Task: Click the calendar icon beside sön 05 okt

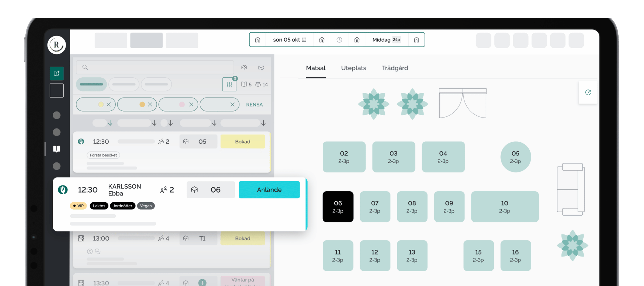Action: [304, 40]
